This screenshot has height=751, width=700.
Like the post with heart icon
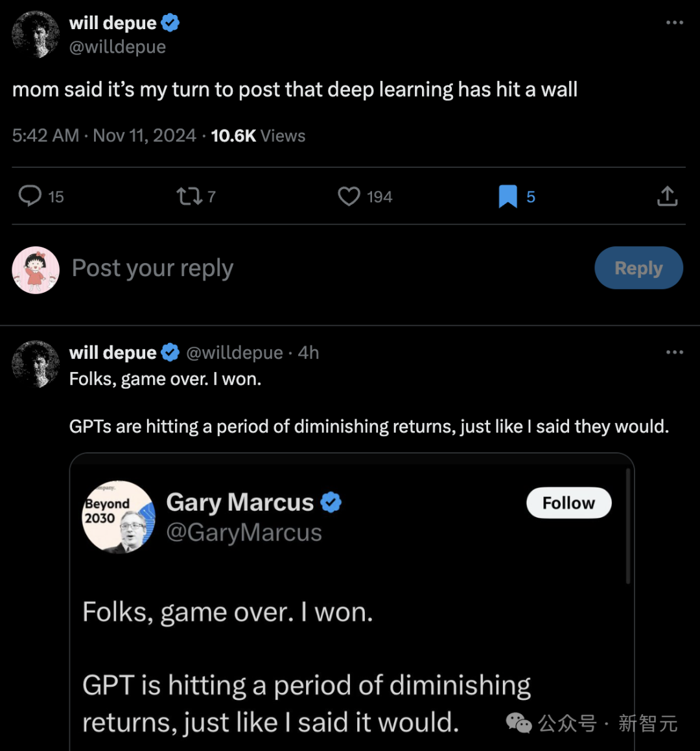(x=349, y=196)
